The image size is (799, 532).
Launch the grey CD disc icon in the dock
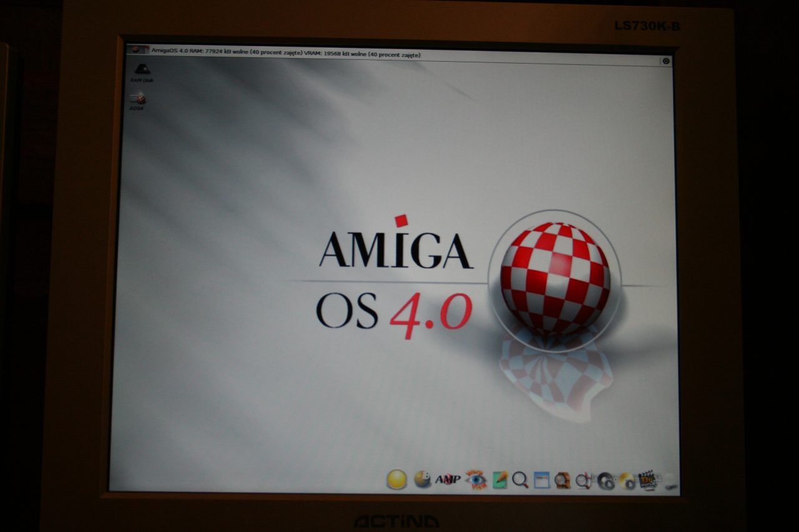(606, 481)
